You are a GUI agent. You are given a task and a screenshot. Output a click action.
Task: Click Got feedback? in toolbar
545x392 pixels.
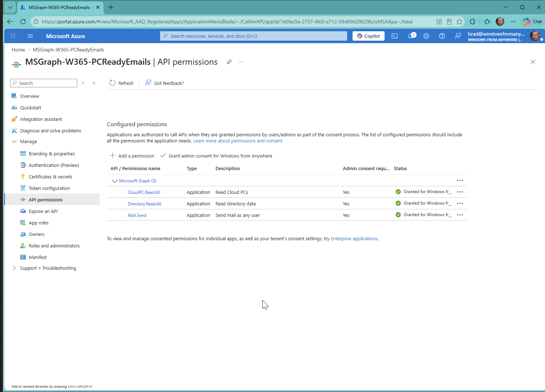coord(164,83)
